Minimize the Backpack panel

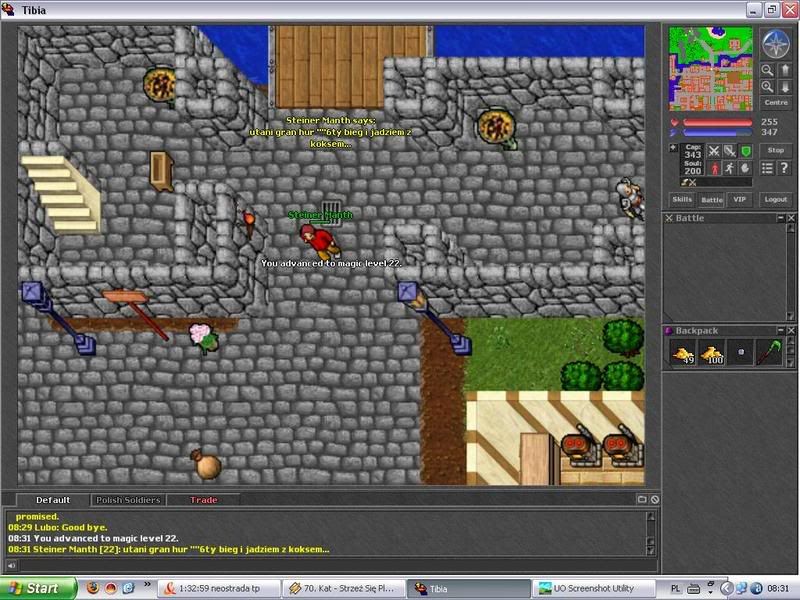pos(781,331)
